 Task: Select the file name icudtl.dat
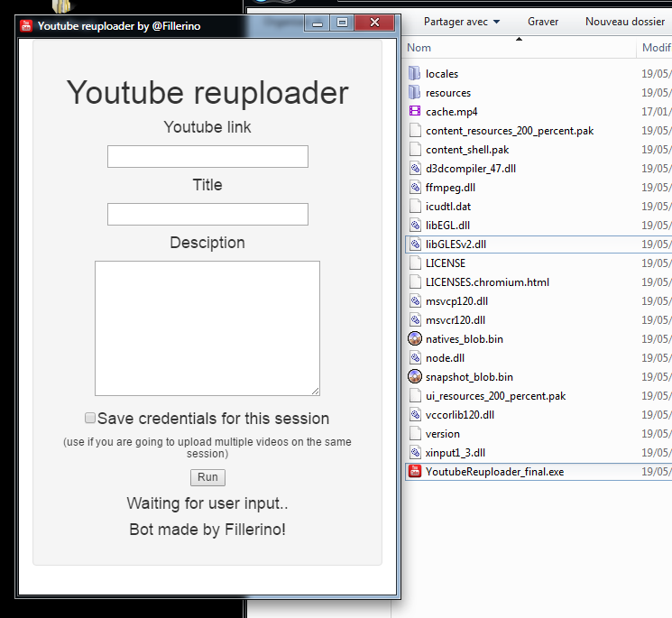click(448, 207)
